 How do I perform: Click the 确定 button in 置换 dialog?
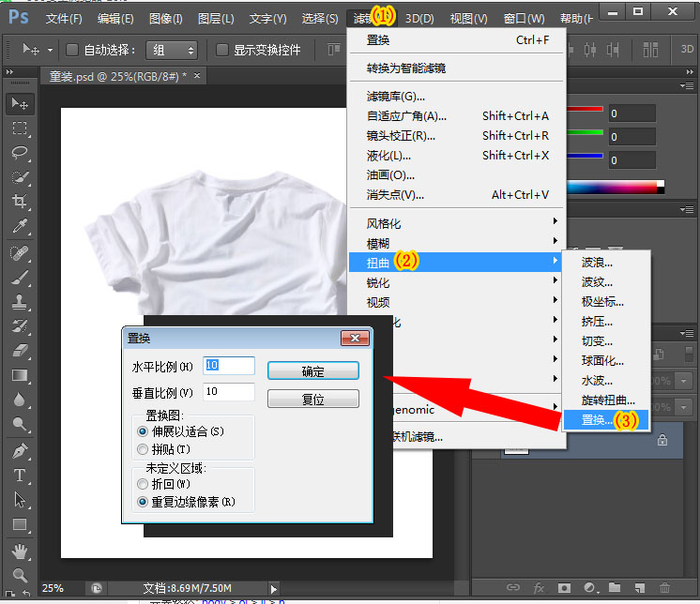pos(313,370)
